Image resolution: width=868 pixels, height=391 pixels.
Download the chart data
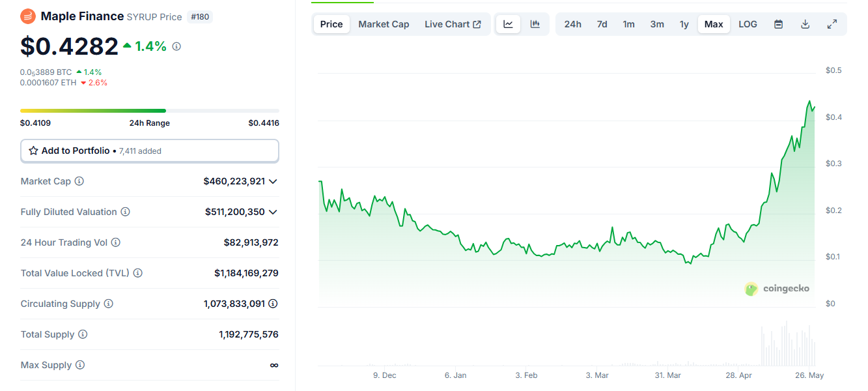[x=805, y=24]
